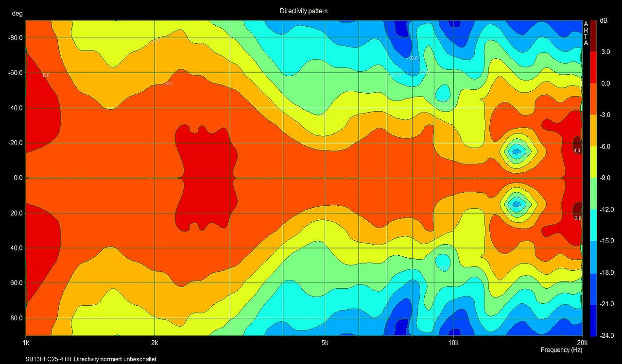Click the -80.0 tick on the degree axis
This screenshot has height=364, width=622.
(x=16, y=38)
